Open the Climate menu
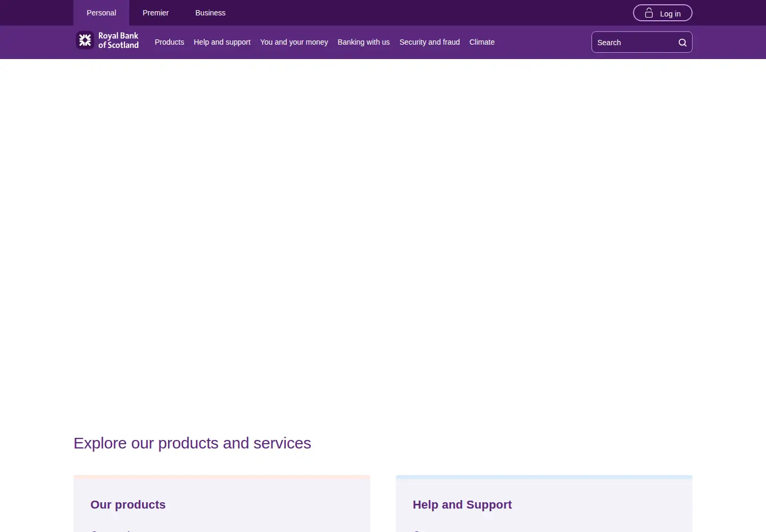The width and height of the screenshot is (766, 532). pyautogui.click(x=482, y=42)
